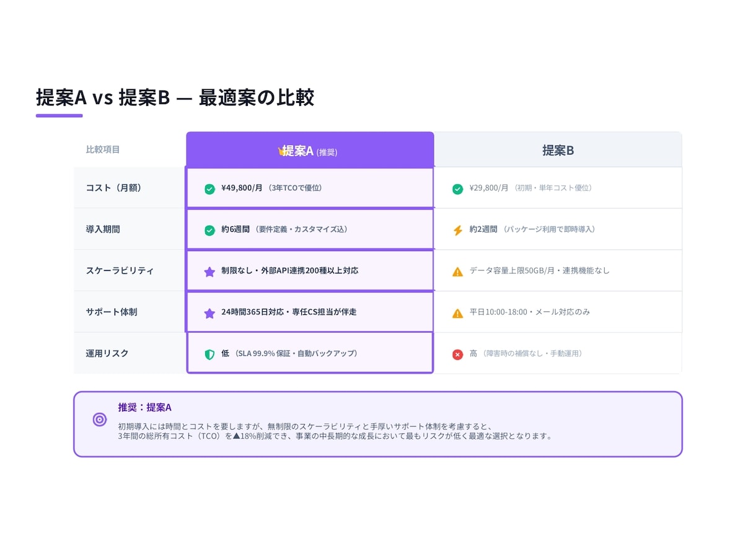Image resolution: width=756 pixels, height=535 pixels.
Task: Click the recommendation paragraph mentioning TCO 18%削減
Action: [x=335, y=431]
